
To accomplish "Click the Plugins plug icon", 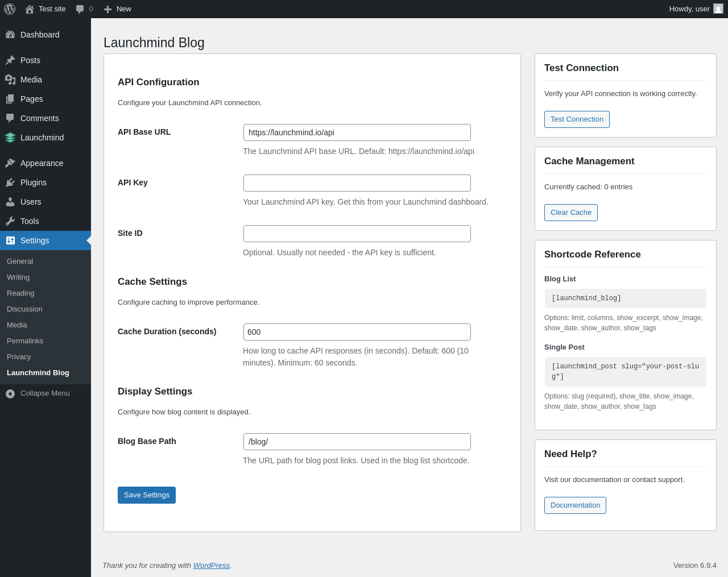I will point(10,182).
